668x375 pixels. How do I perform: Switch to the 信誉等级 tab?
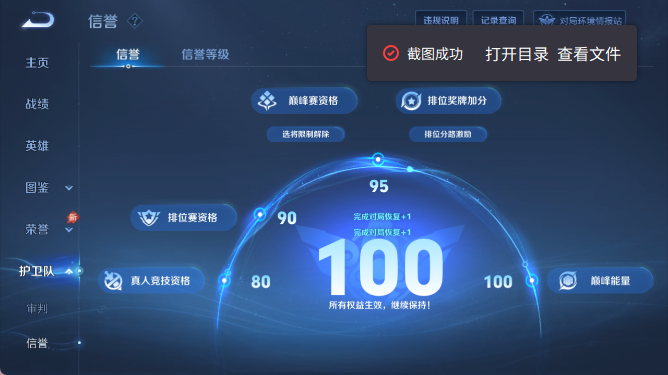pyautogui.click(x=205, y=54)
